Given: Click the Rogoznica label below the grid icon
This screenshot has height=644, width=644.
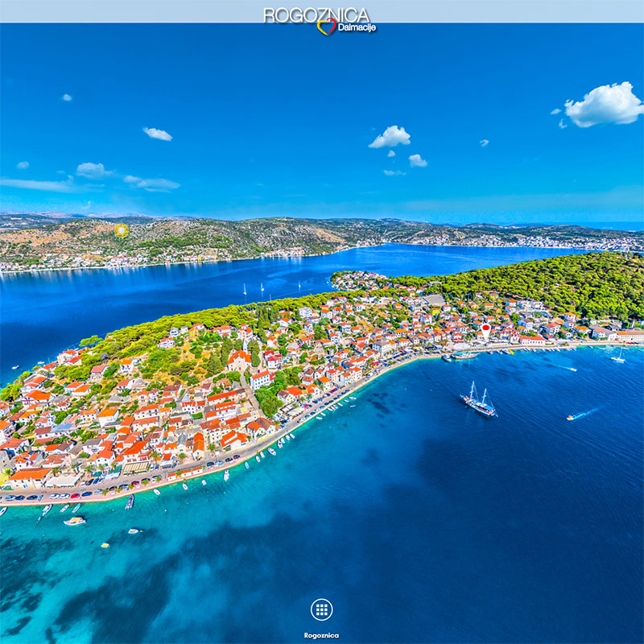Looking at the screenshot, I should [x=321, y=635].
